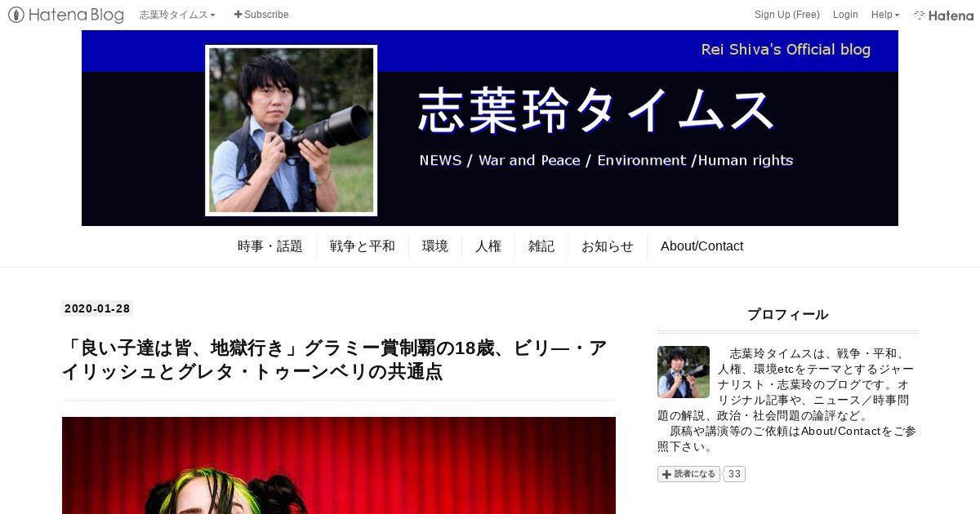980x514 pixels.
Task: Open the Login link
Action: (x=845, y=15)
